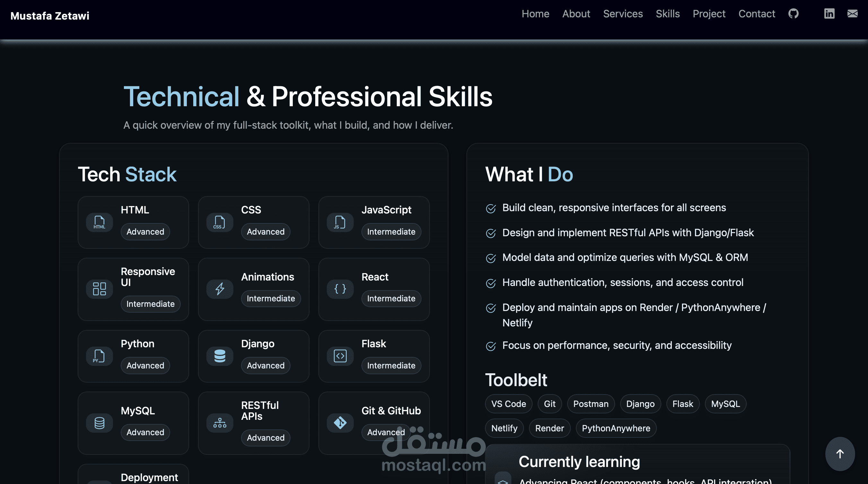Click the email envelope icon
This screenshot has width=868, height=484.
(x=852, y=13)
